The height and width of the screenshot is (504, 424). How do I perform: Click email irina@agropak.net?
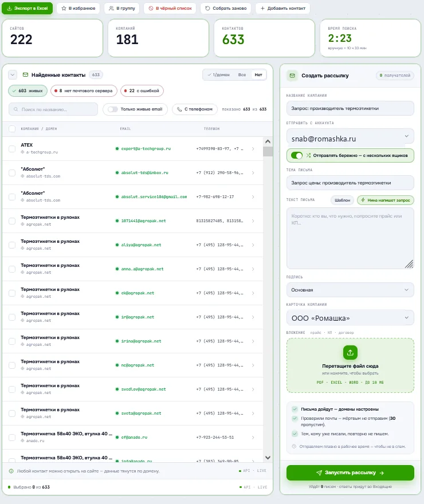pyautogui.click(x=141, y=341)
